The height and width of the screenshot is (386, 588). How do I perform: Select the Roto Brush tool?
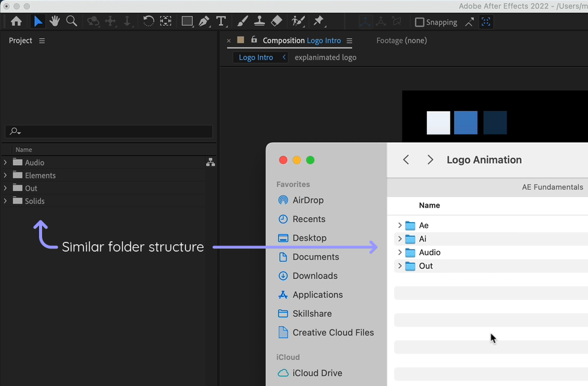point(297,21)
